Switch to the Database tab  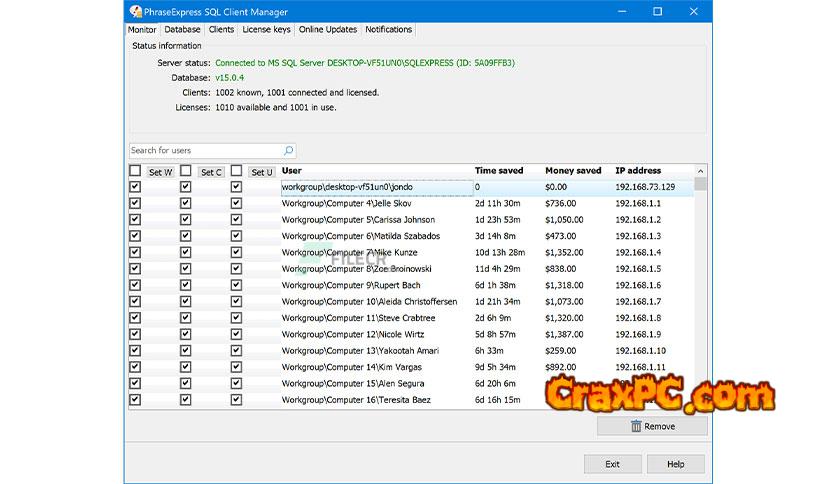point(182,30)
